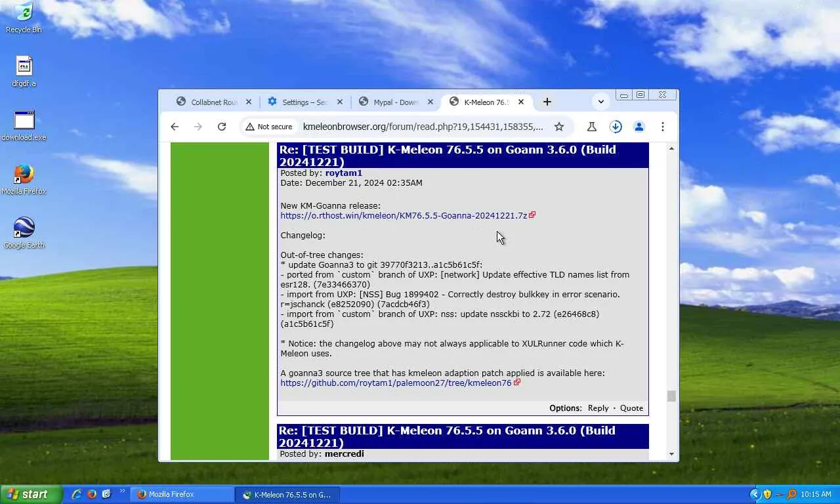The image size is (840, 504).
Task: Click the scrollbar down arrow
Action: pos(671,453)
